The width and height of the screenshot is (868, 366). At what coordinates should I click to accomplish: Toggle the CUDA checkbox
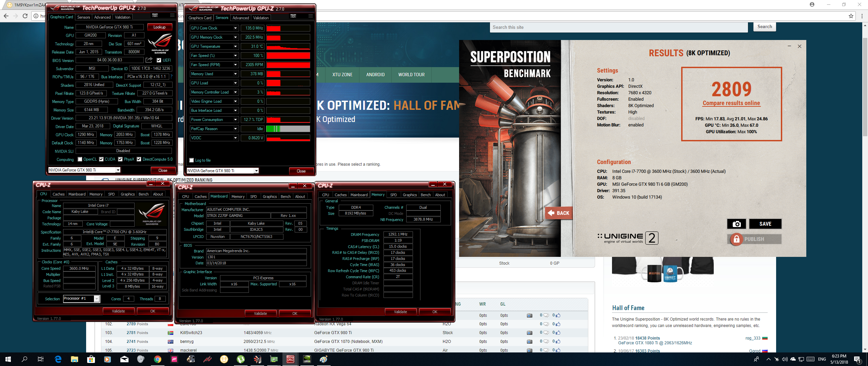pos(101,159)
